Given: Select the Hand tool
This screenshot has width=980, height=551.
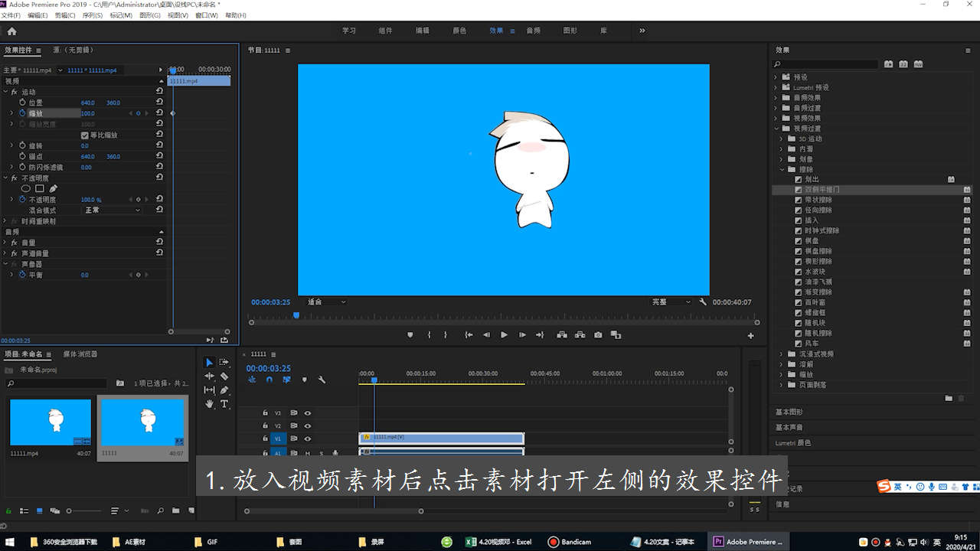Looking at the screenshot, I should [209, 403].
